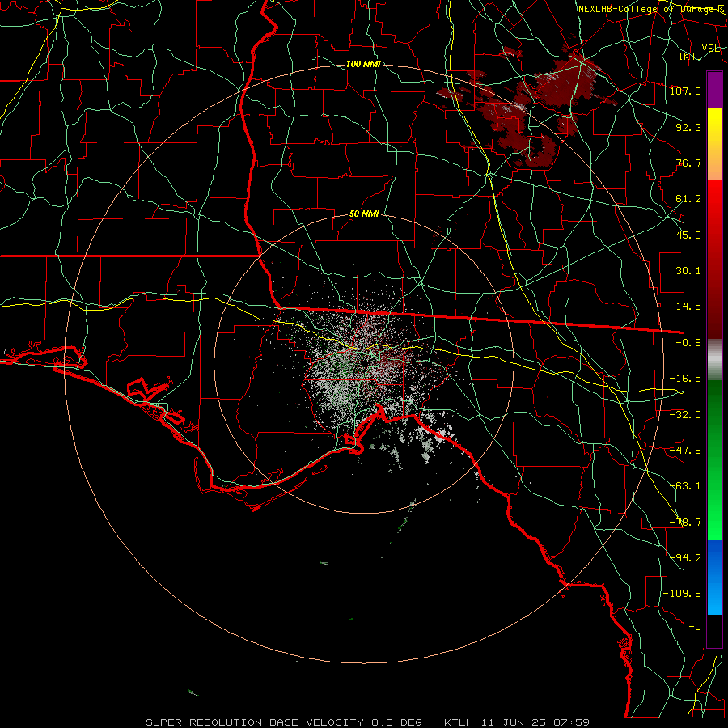The height and width of the screenshot is (728, 728).
Task: Click the VEL legend title
Action: click(711, 48)
